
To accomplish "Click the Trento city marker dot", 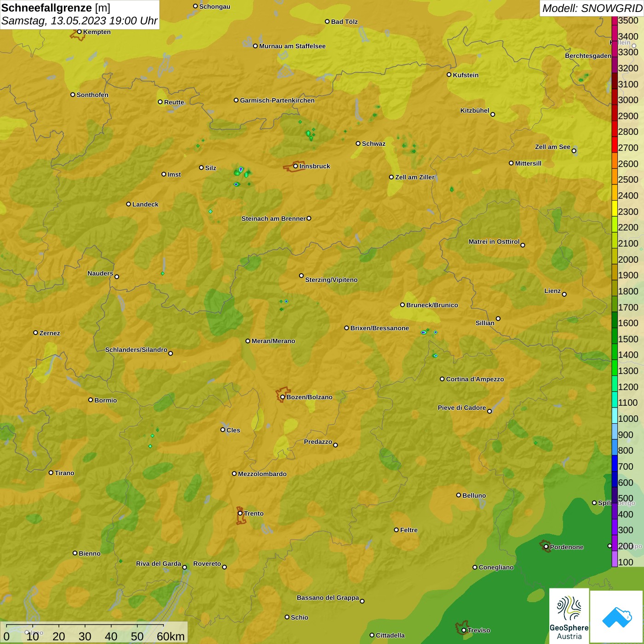I will 240,513.
